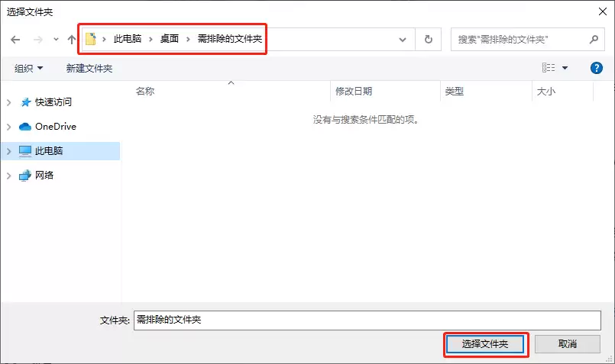Click the search magnifier icon
The image size is (615, 364).
pyautogui.click(x=594, y=38)
